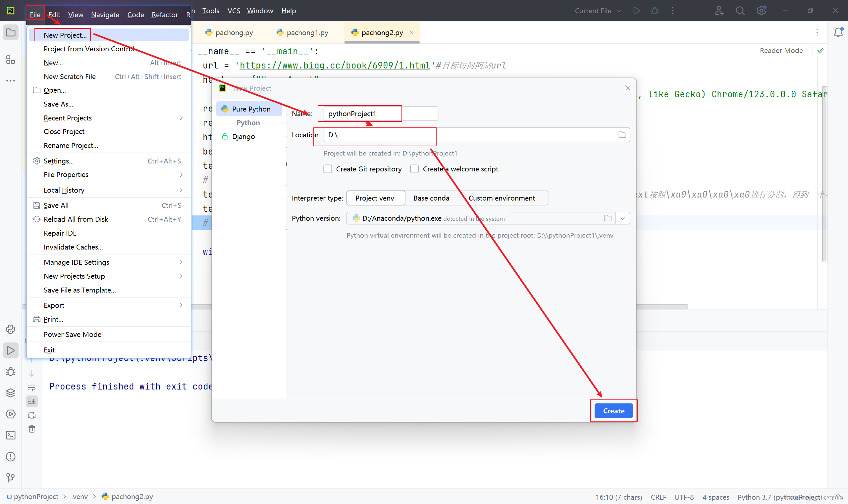Click the notifications bell icon
The image size is (848, 504).
point(838,32)
